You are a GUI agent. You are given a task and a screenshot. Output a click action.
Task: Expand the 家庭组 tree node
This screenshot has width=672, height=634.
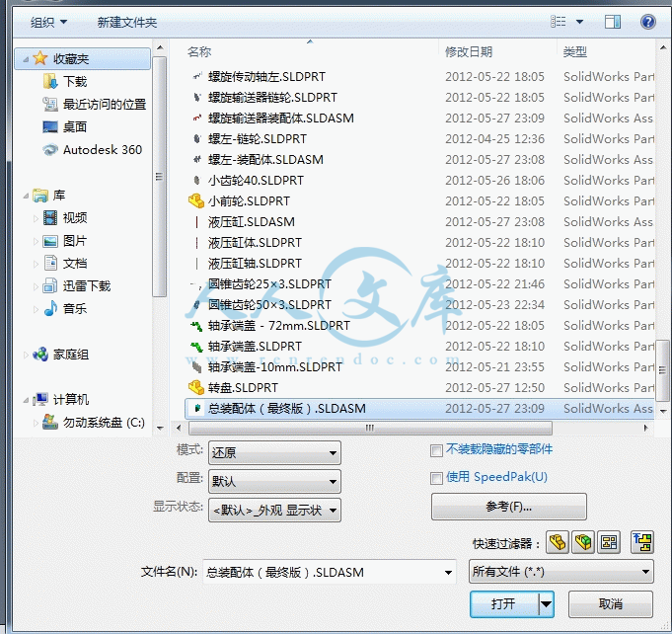(x=26, y=355)
